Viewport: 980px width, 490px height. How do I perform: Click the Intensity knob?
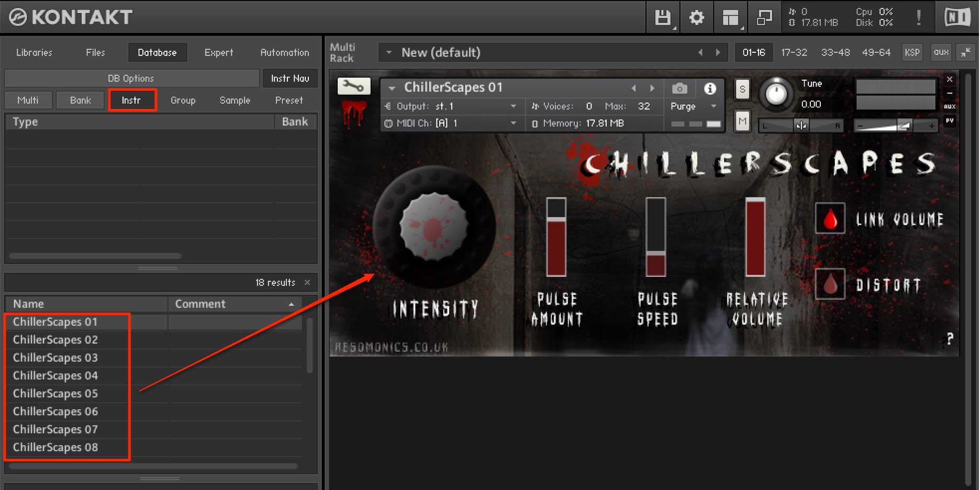point(433,227)
